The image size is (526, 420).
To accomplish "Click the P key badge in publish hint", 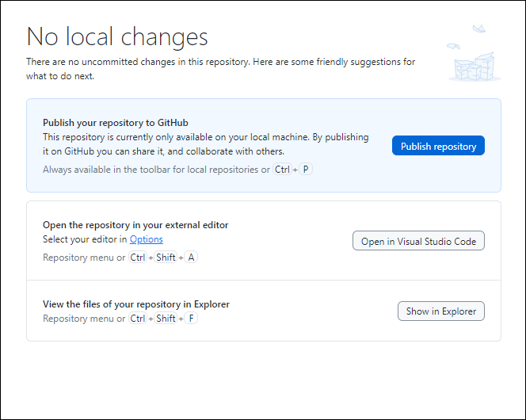I will (306, 170).
